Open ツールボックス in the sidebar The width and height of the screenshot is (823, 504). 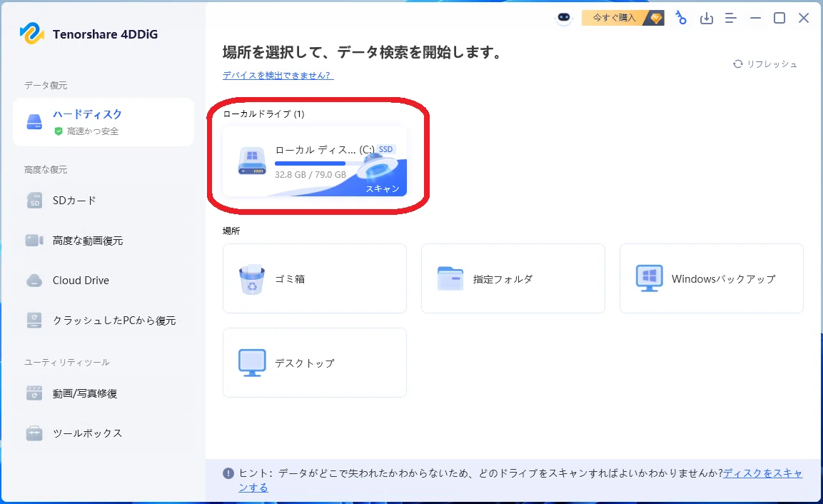[103, 433]
